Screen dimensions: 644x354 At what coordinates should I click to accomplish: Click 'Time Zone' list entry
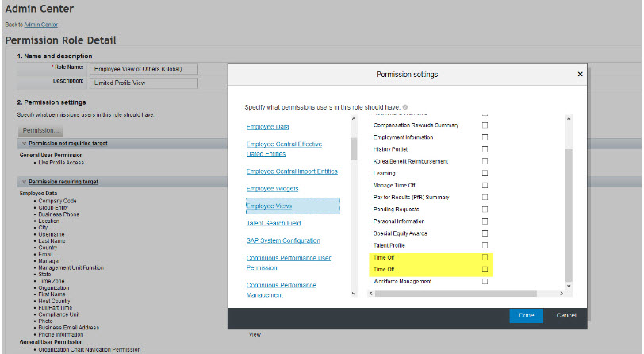[x=52, y=281]
